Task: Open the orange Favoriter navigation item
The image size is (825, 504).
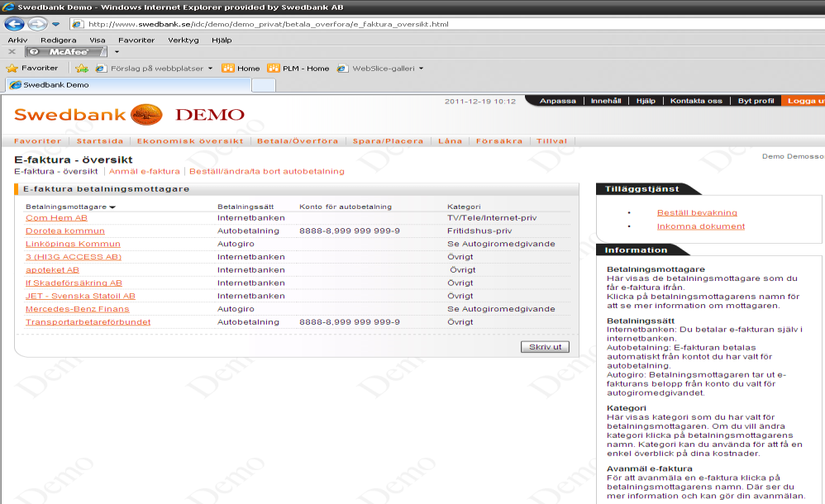Action: coord(37,141)
